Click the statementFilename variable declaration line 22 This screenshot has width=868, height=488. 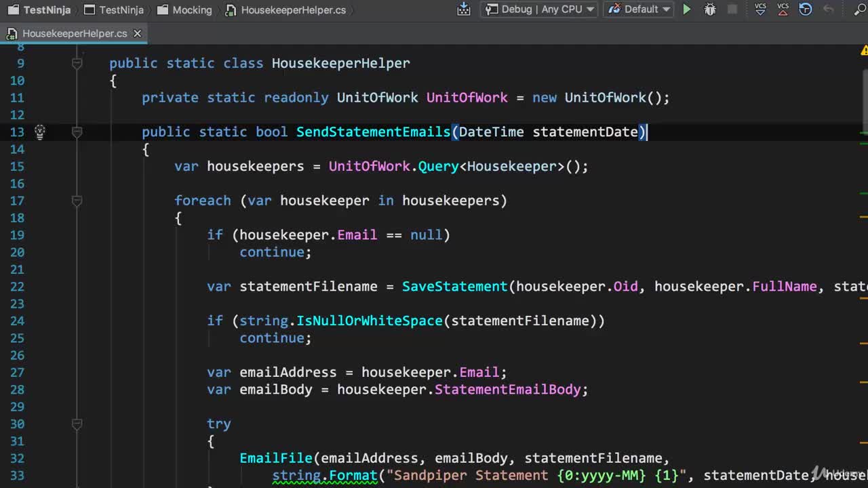[x=309, y=287]
